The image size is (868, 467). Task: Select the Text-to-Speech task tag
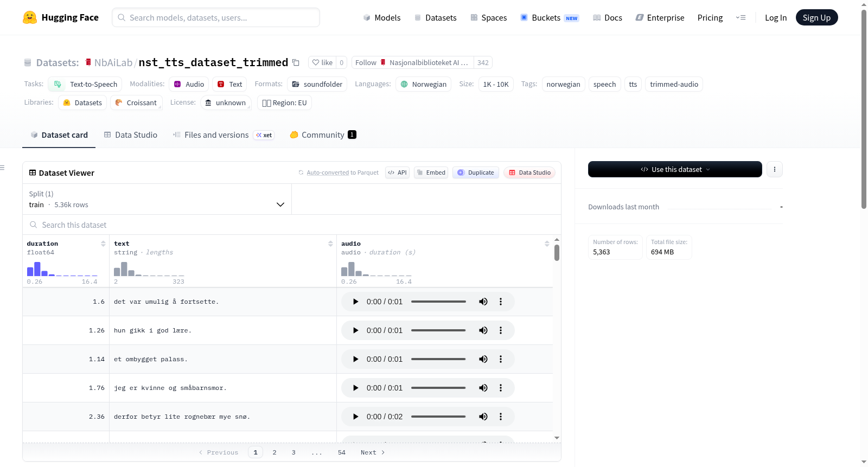click(85, 84)
